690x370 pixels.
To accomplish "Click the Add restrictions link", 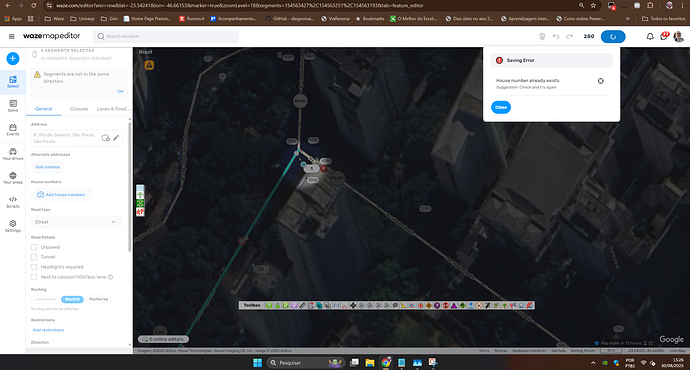I will pos(48,330).
